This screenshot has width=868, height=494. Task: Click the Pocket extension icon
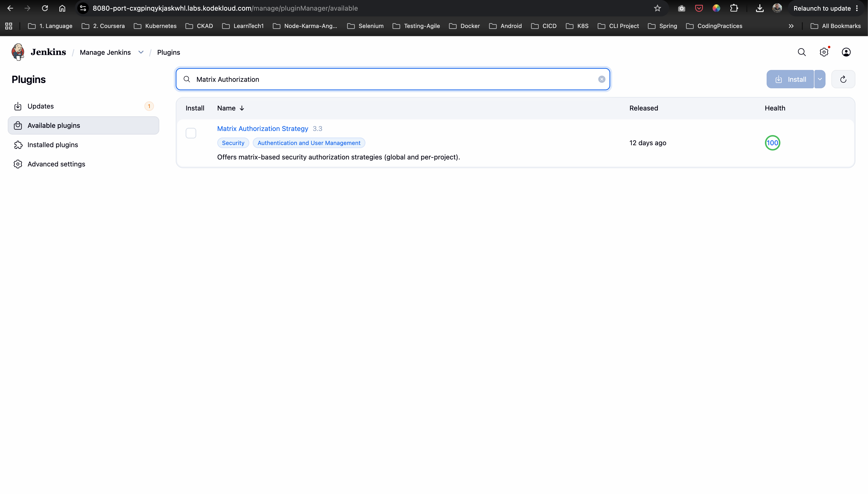pos(699,8)
